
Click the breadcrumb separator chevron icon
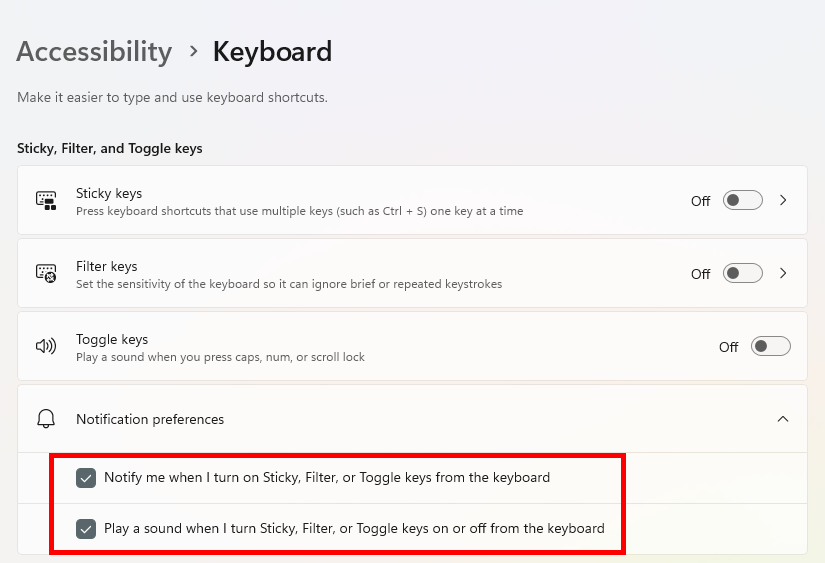pos(193,52)
